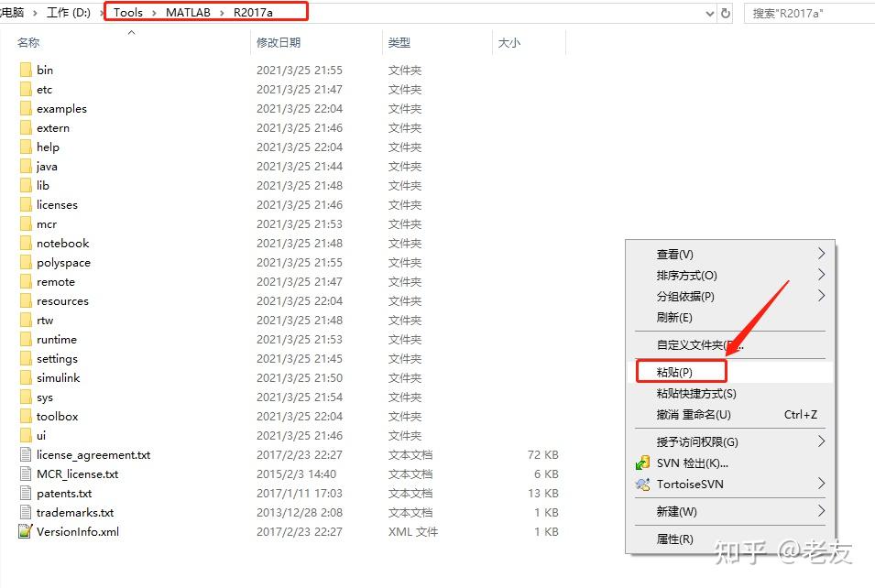
Task: Open the simulink folder icon
Action: click(x=25, y=377)
